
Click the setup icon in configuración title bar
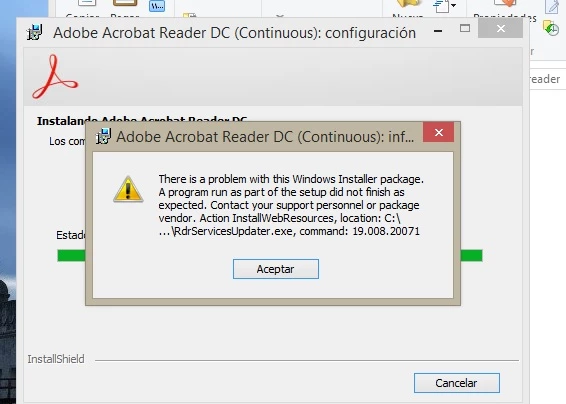coord(35,32)
